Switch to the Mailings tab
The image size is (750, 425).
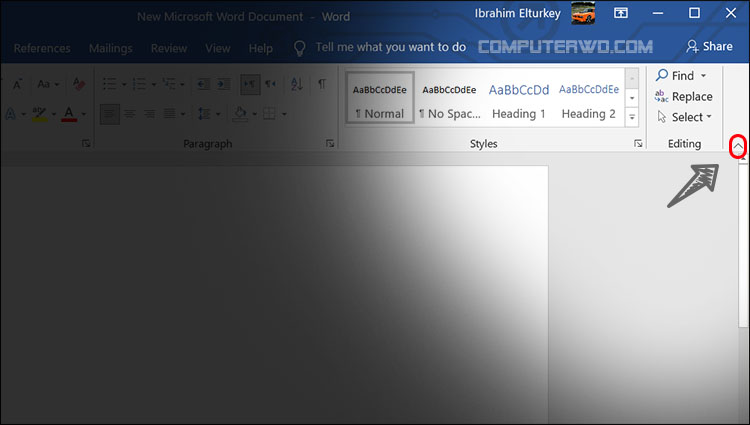pos(110,48)
